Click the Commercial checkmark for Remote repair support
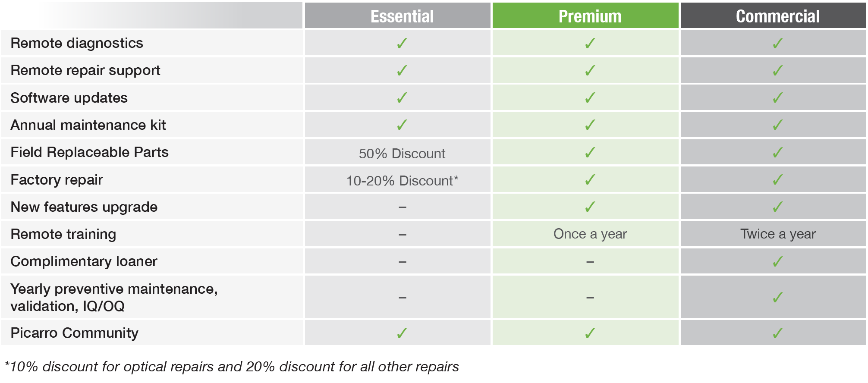Screen dimensions: 868x383 pyautogui.click(x=777, y=70)
